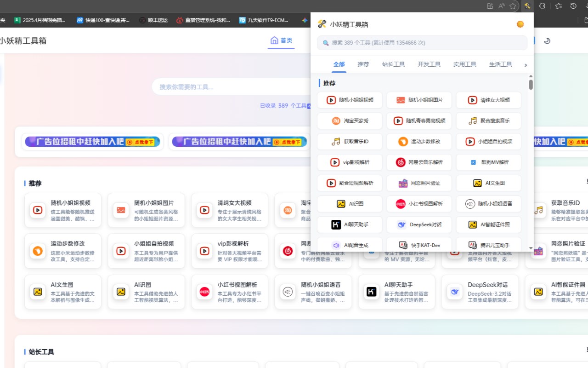
Task: Open 随机小姐姐视频 card on webpage
Action: [62, 210]
